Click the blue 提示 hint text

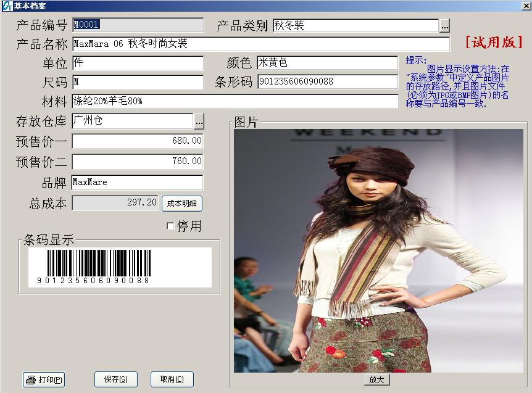click(x=458, y=83)
